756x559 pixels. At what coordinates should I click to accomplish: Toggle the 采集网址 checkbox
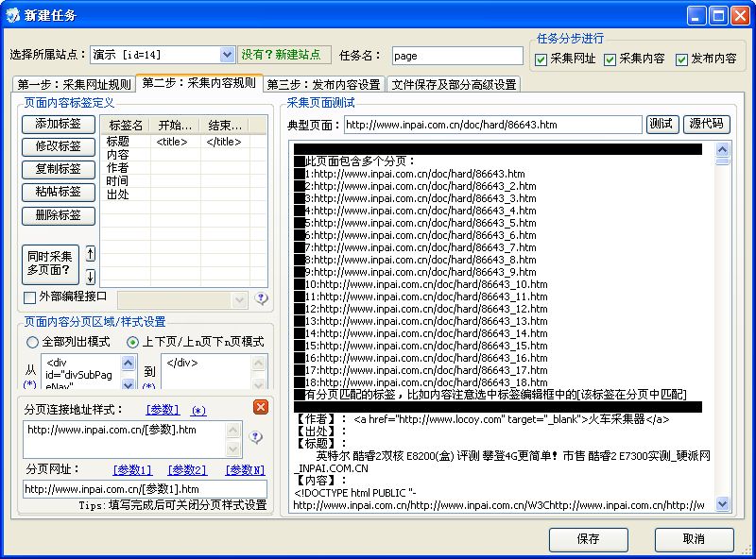coord(541,59)
